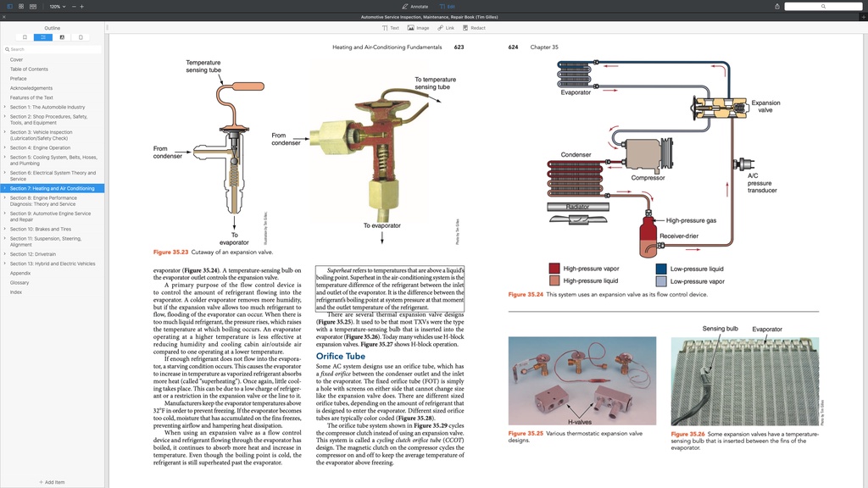The height and width of the screenshot is (488, 868).
Task: Zoom out with the minus button
Action: 74,7
